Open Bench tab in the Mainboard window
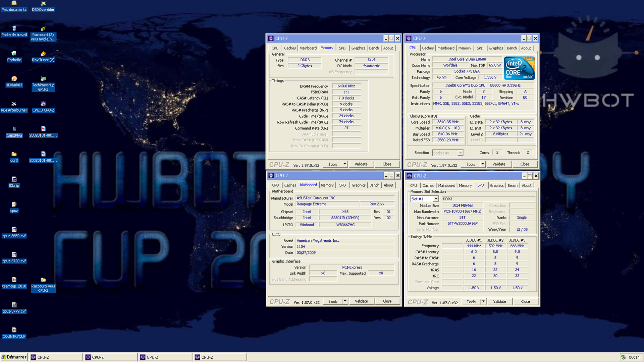644x362 pixels. point(374,185)
